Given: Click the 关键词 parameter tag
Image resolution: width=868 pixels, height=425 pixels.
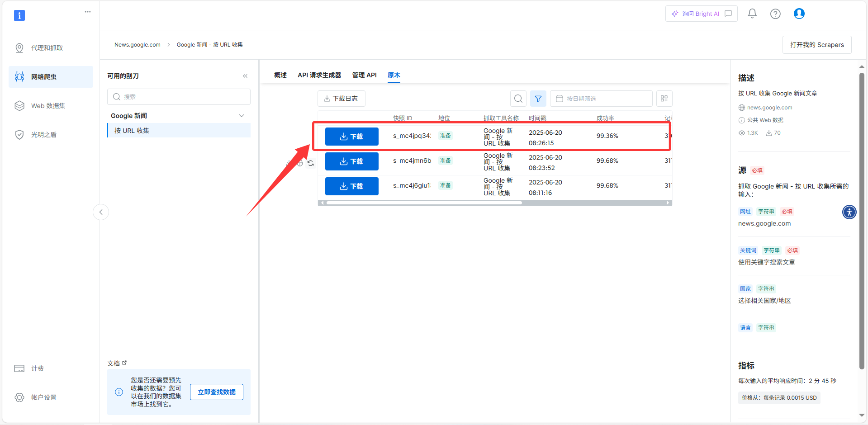Looking at the screenshot, I should pyautogui.click(x=748, y=250).
